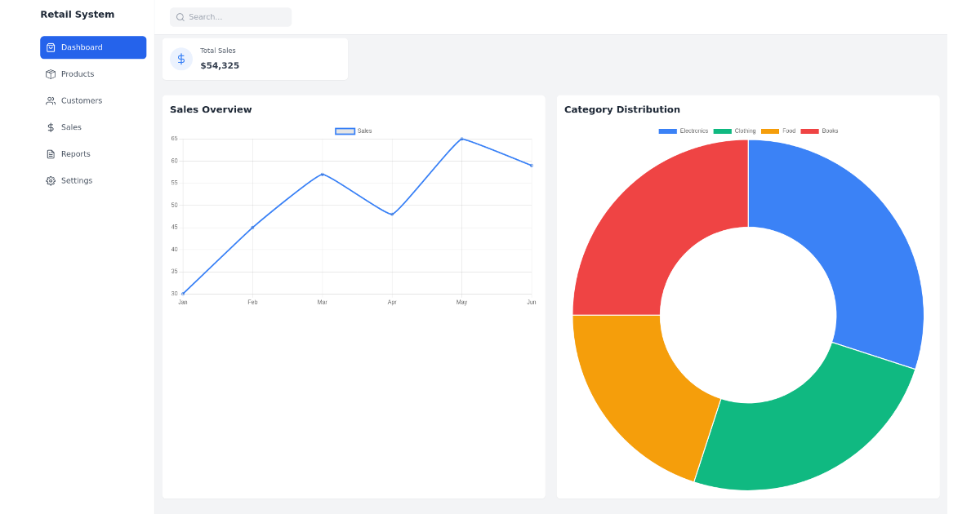Screen dimensions: 980x514
Task: Click the Total Sales summary card
Action: (255, 59)
